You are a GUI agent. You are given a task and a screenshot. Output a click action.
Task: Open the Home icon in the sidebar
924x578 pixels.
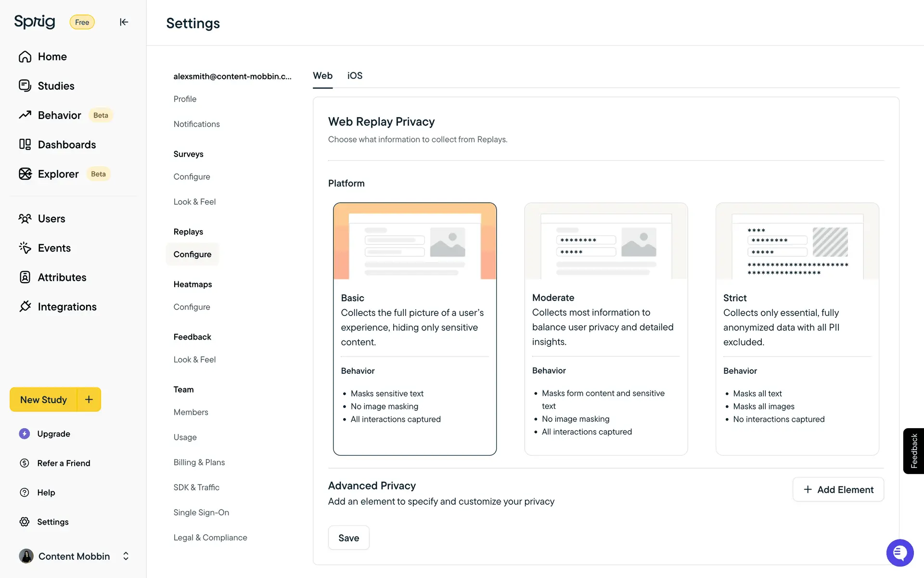tap(25, 57)
